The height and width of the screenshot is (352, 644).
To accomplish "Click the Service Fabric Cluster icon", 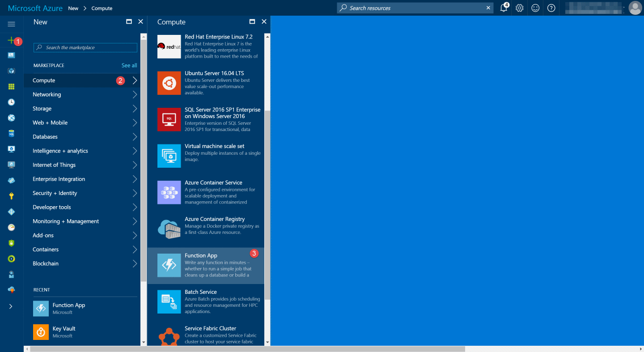I will 169,336.
